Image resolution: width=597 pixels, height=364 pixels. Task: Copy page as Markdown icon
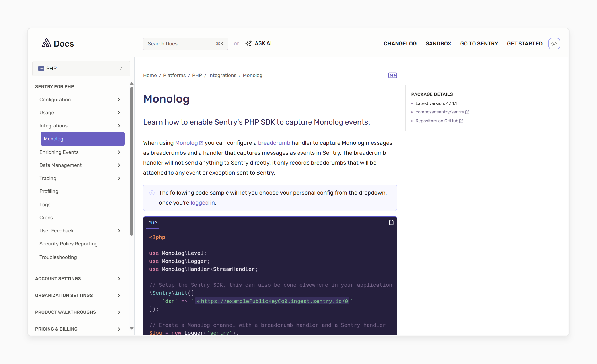392,75
